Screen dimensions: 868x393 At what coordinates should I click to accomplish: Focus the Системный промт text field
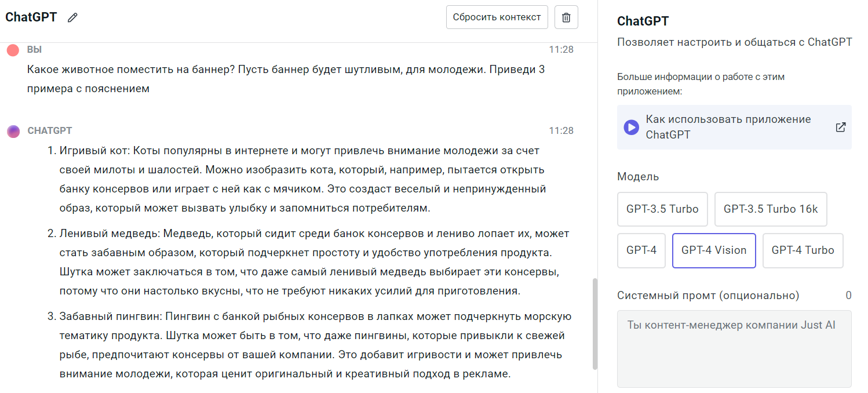[734, 348]
